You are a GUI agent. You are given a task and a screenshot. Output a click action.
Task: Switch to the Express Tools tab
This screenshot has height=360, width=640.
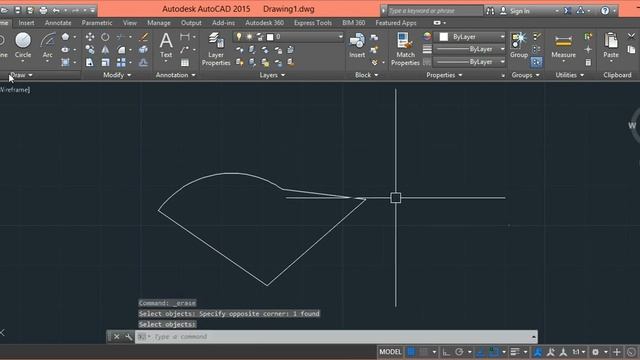[313, 23]
